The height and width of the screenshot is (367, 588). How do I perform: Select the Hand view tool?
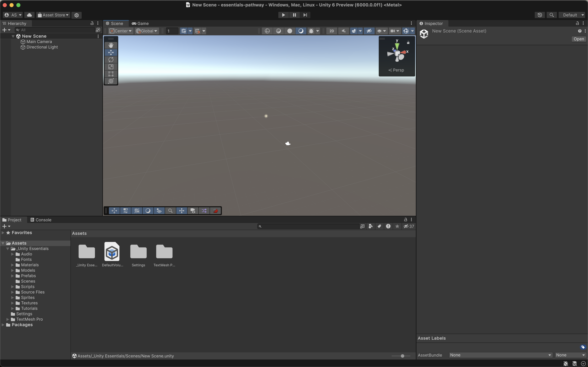(111, 45)
